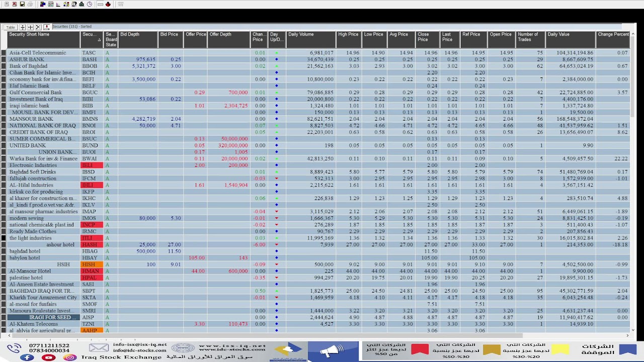Click the megaphone icon in bottom banner
Image resolution: width=644 pixels, height=362 pixels.
coord(332,351)
